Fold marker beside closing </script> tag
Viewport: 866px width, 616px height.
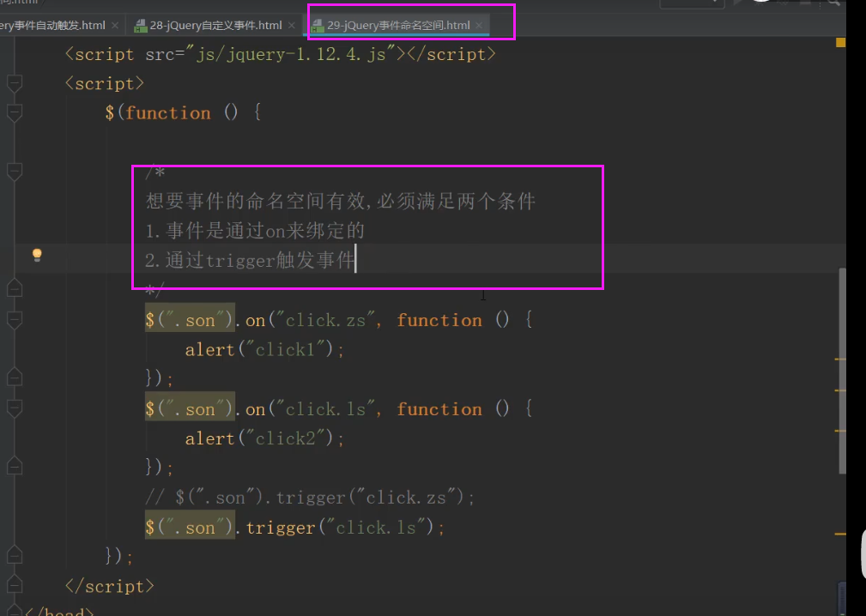click(15, 586)
